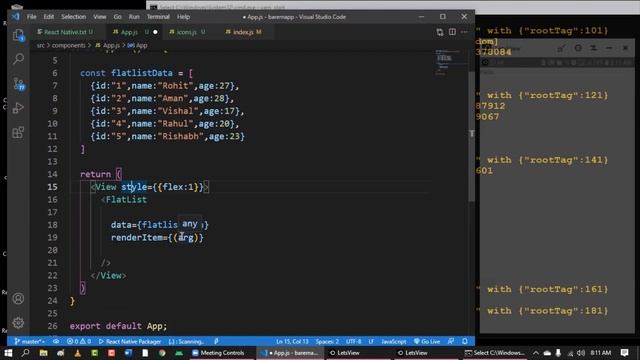Open the Manage gear icon
640x360 pixels.
18,323
